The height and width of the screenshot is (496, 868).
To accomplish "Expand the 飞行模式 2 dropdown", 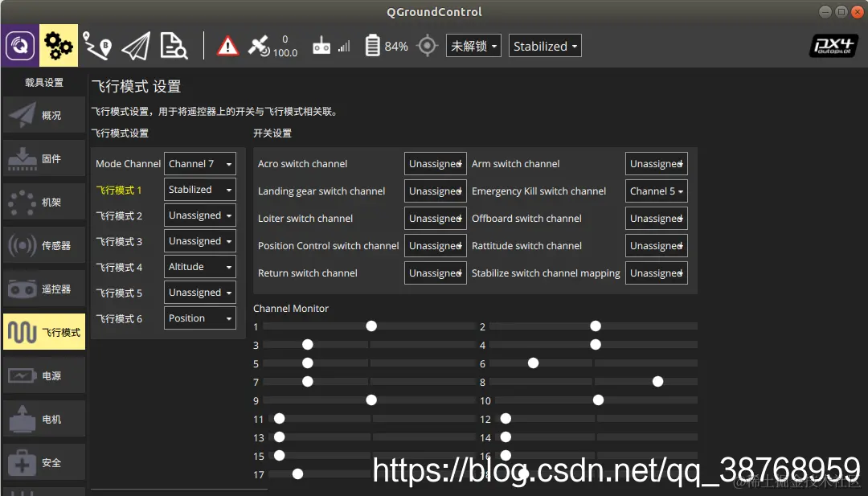I will coord(200,215).
